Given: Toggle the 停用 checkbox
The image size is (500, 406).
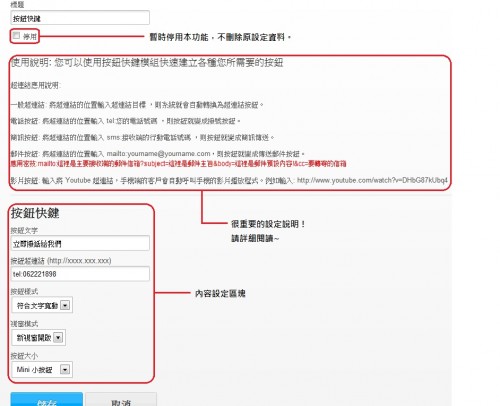Looking at the screenshot, I should [x=16, y=35].
